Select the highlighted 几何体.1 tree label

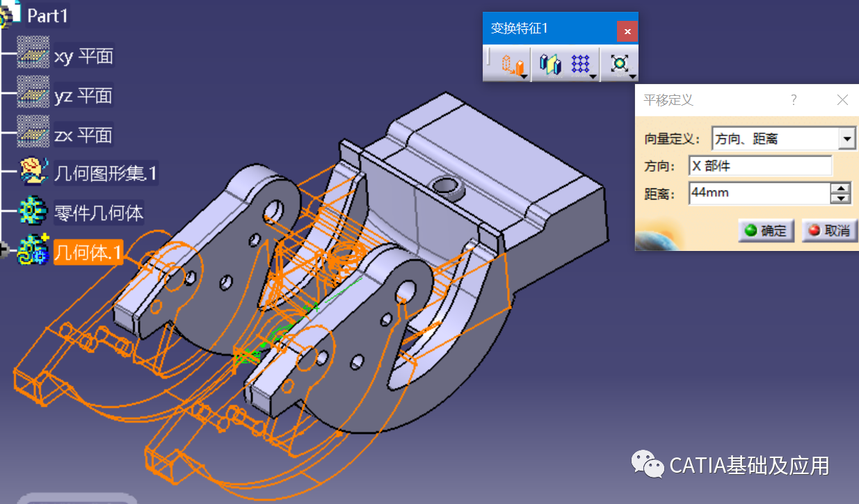click(x=88, y=253)
